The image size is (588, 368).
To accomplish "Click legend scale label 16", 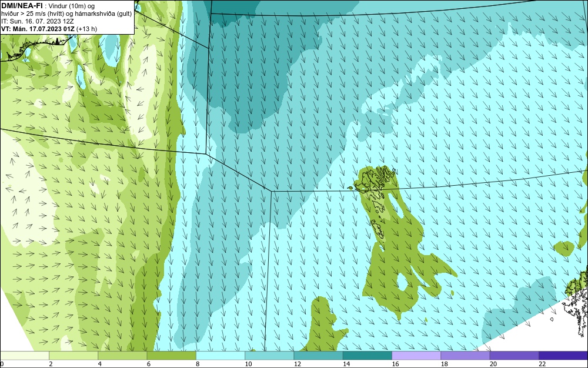I will pos(395,364).
